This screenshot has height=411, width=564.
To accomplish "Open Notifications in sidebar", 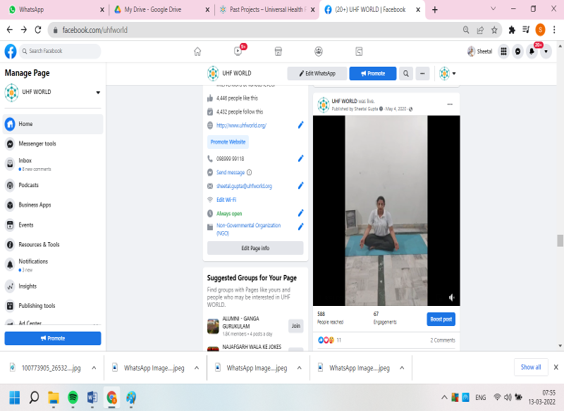I will click(53, 265).
